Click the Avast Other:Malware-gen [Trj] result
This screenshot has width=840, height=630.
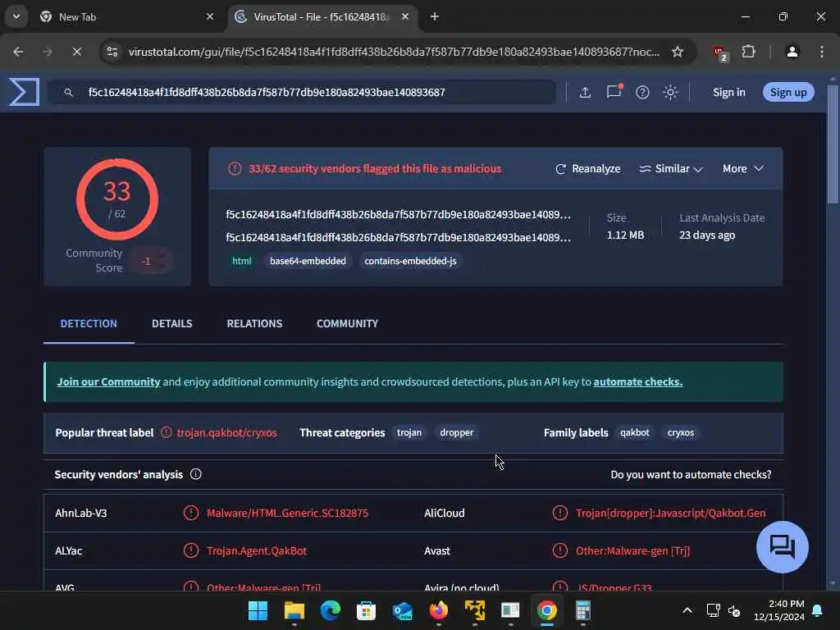(x=632, y=550)
